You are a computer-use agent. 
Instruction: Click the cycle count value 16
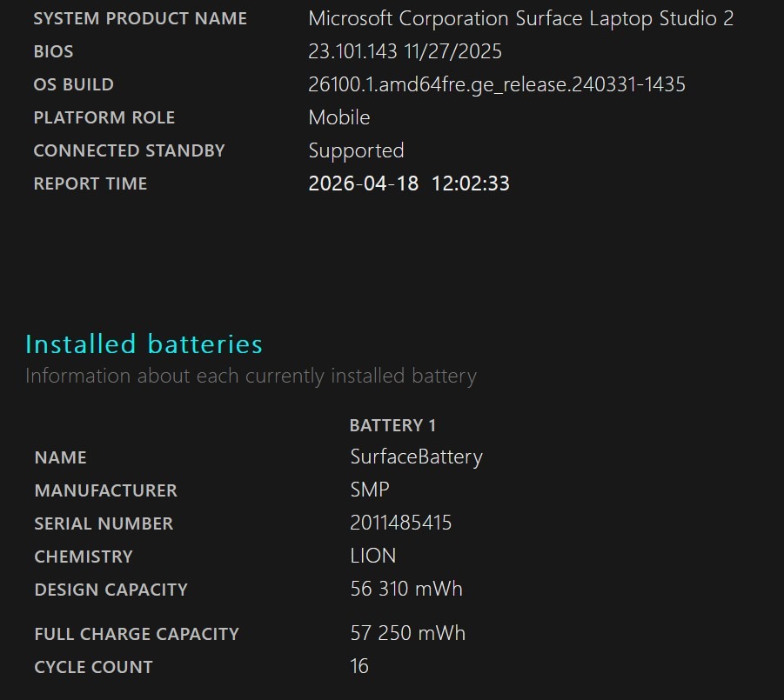359,667
